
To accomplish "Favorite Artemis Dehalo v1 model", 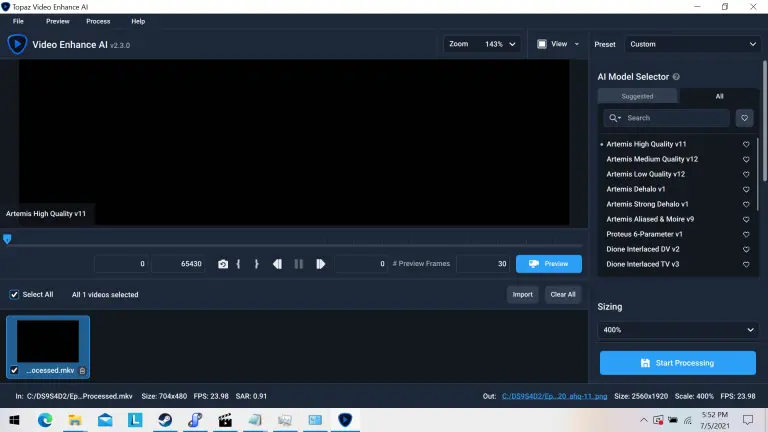I will click(x=746, y=189).
